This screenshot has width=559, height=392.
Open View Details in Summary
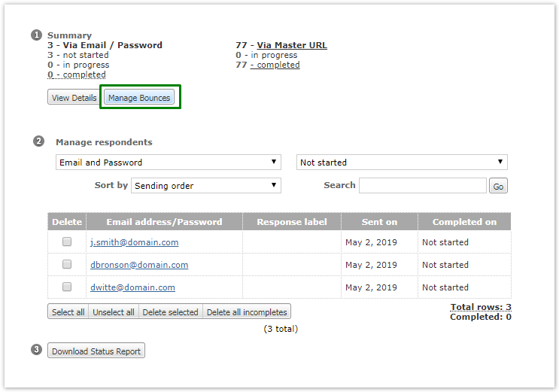74,98
